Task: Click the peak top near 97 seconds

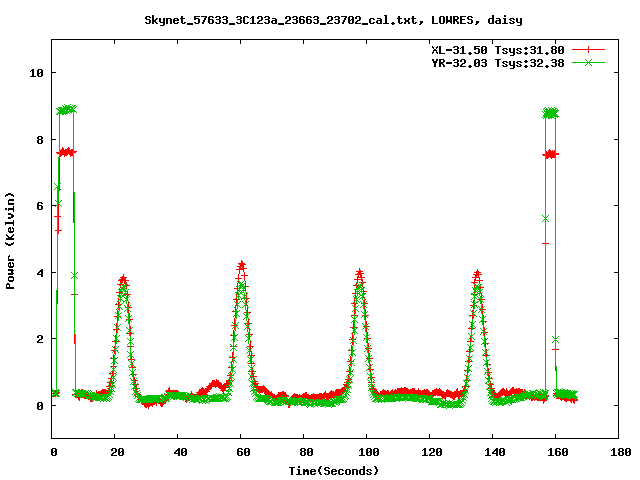Action: click(x=359, y=272)
